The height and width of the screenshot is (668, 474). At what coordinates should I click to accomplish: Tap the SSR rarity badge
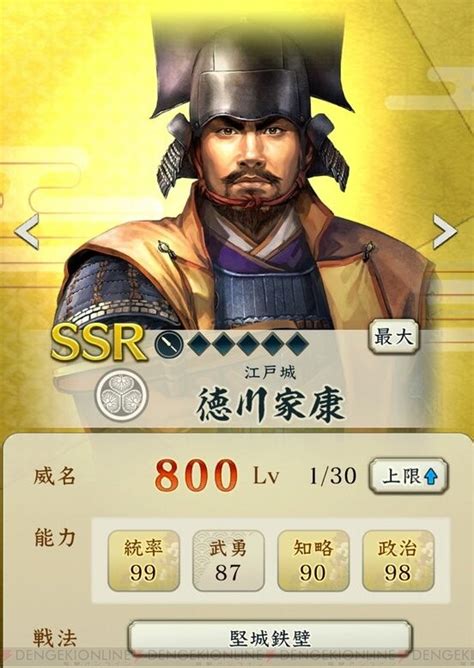coord(99,342)
